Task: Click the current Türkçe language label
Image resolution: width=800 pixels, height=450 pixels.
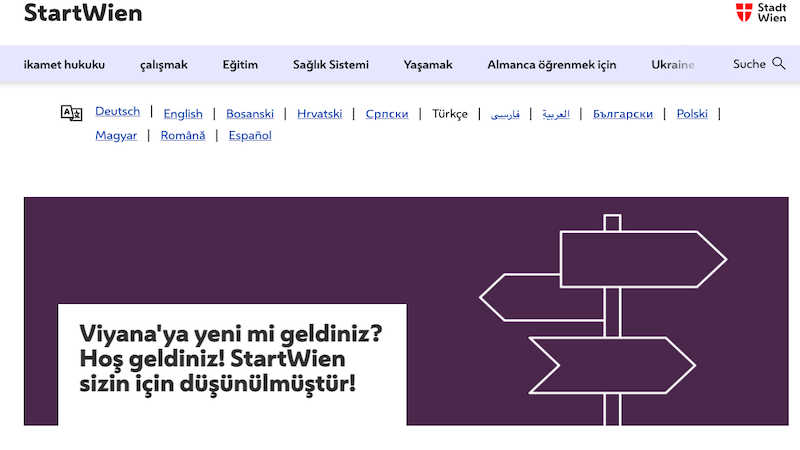Action: (450, 114)
